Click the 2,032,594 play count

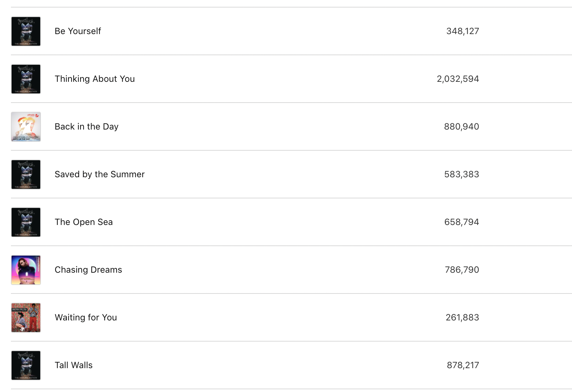(x=458, y=79)
